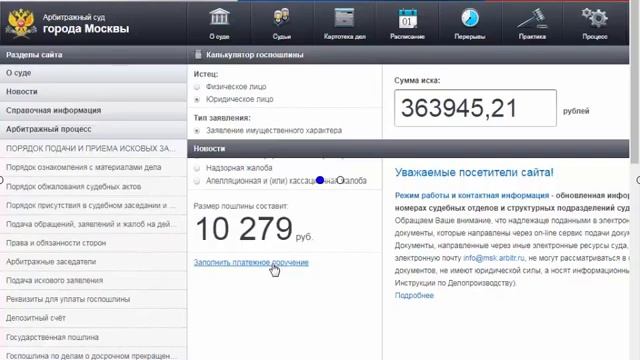
Task: Click the calculator icon beside 'Калькулятор госпошлины'
Action: 198,54
